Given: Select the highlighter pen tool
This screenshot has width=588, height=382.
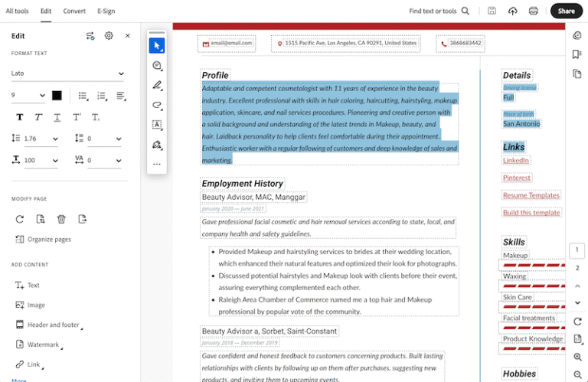Looking at the screenshot, I should pyautogui.click(x=157, y=85).
